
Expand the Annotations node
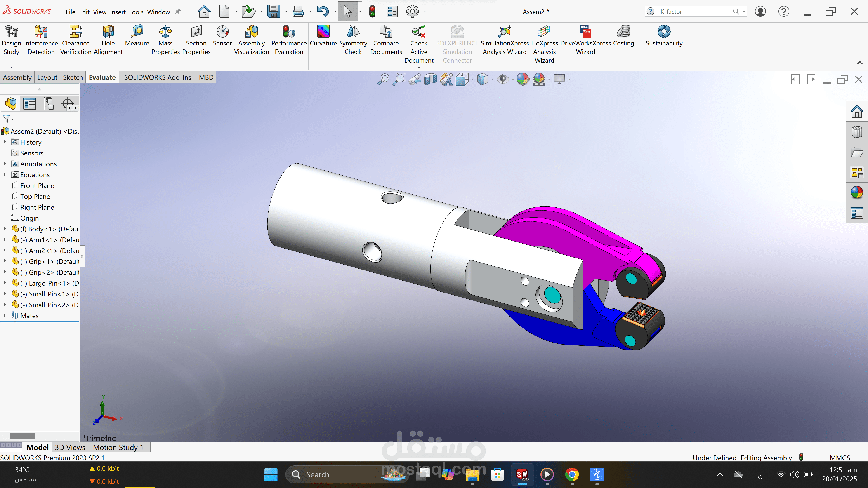click(x=5, y=164)
